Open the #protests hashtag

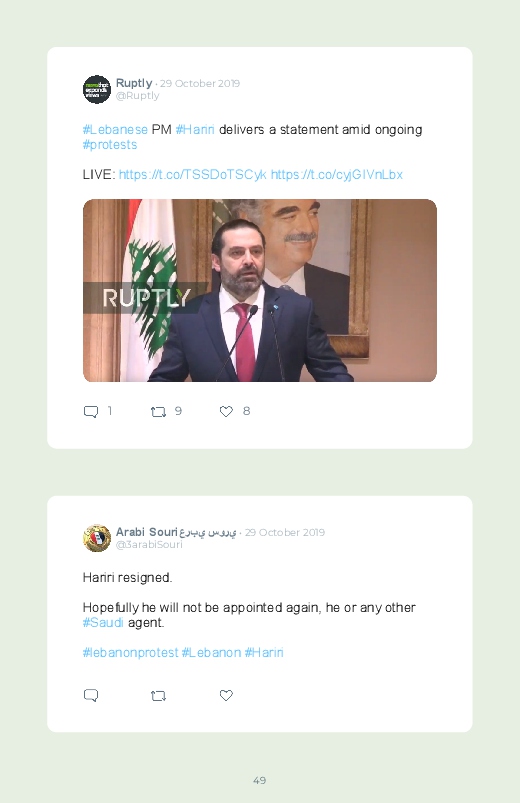coord(110,145)
